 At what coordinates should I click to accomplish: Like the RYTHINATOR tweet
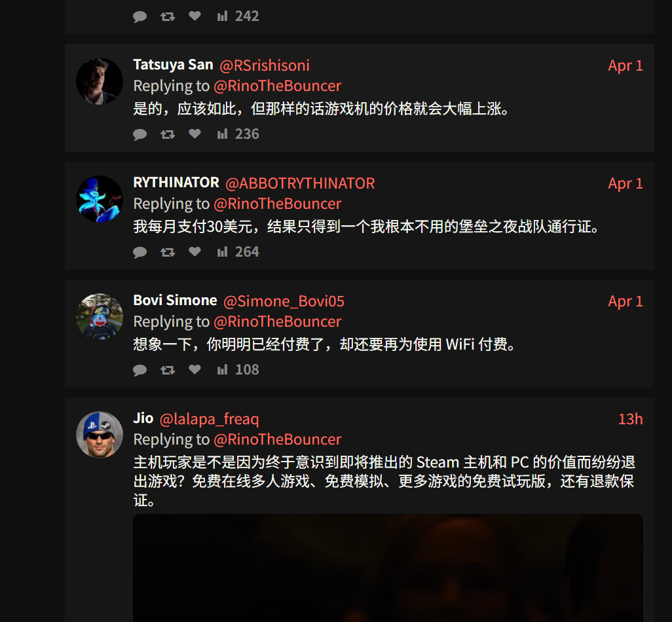click(x=195, y=252)
